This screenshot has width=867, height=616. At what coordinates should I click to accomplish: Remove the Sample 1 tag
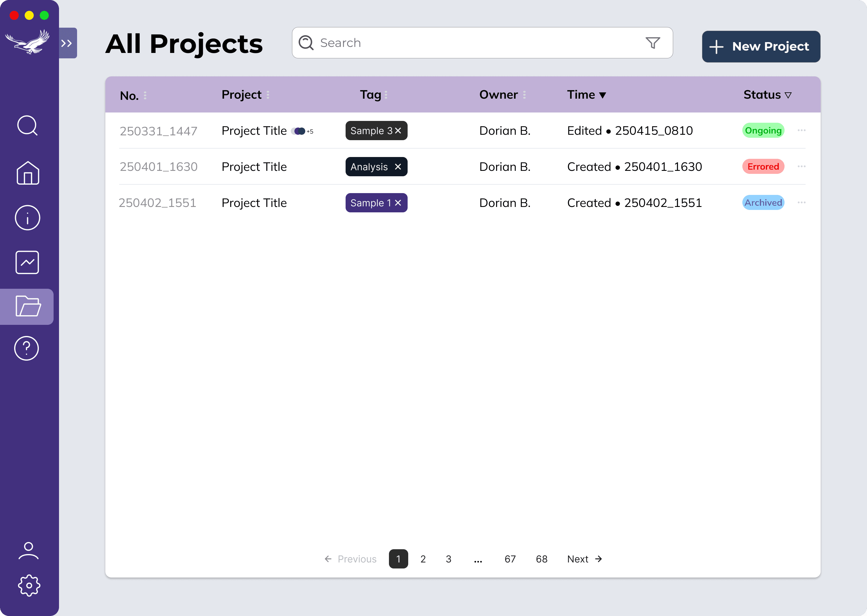(398, 203)
